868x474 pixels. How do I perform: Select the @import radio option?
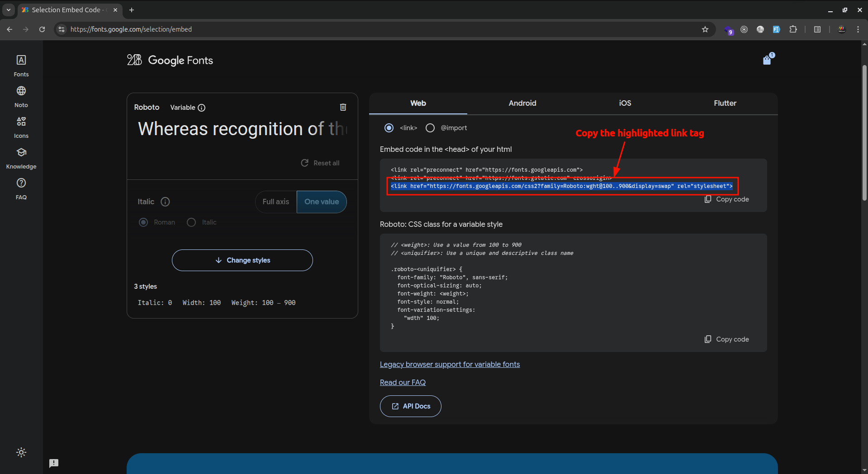pos(430,128)
